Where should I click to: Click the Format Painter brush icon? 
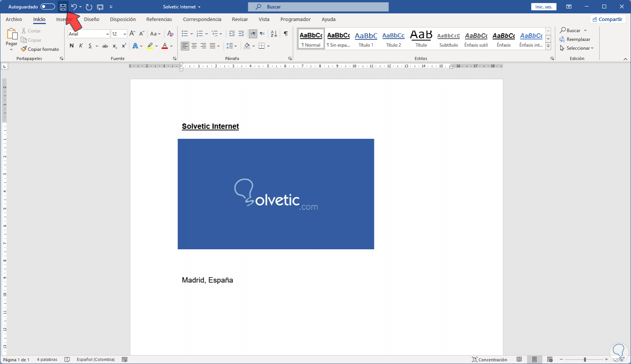(x=24, y=49)
